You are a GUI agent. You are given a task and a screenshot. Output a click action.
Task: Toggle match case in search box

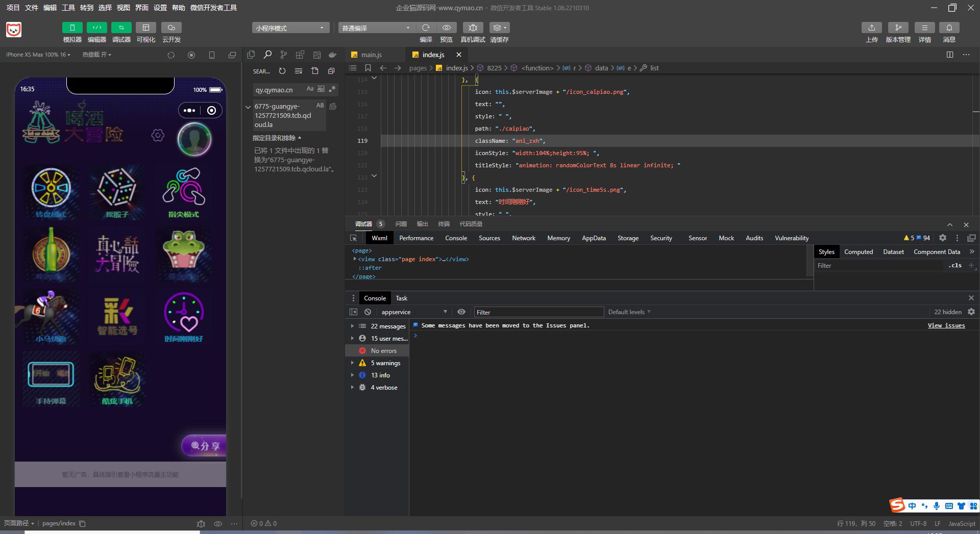[310, 89]
